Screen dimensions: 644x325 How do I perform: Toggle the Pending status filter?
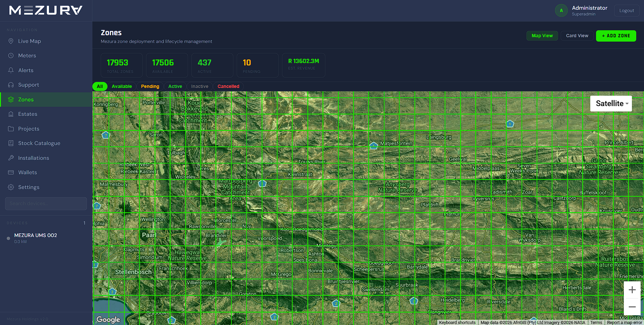click(x=150, y=86)
